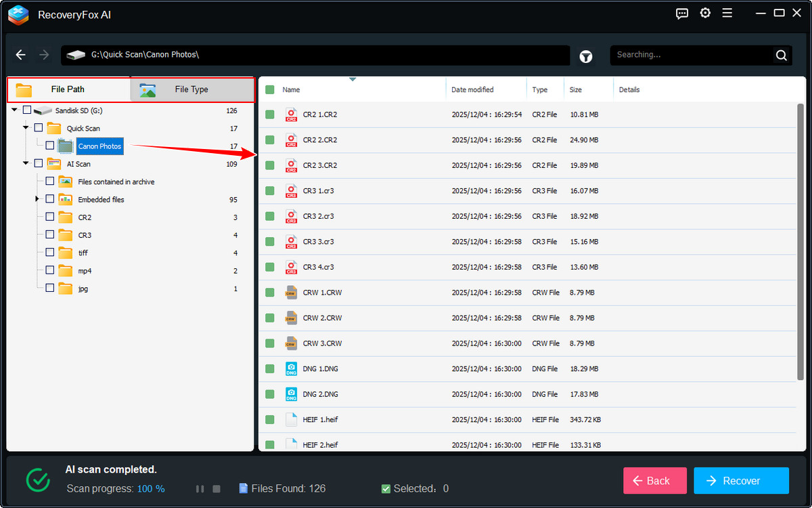
Task: Pause the scan progress
Action: click(x=200, y=488)
